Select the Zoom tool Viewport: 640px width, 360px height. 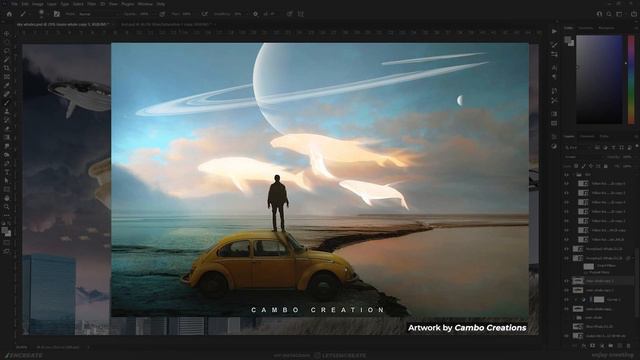(7, 207)
